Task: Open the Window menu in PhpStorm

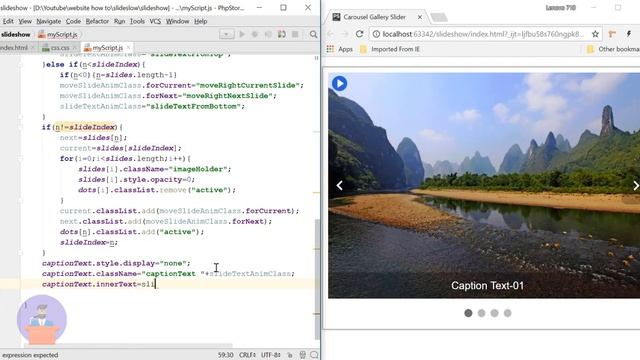Action: pos(177,21)
